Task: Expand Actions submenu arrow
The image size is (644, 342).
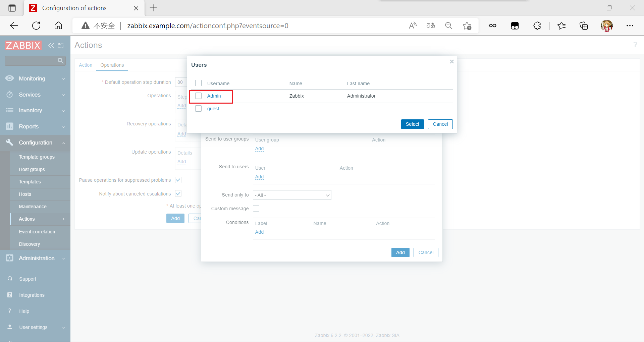Action: [63, 219]
